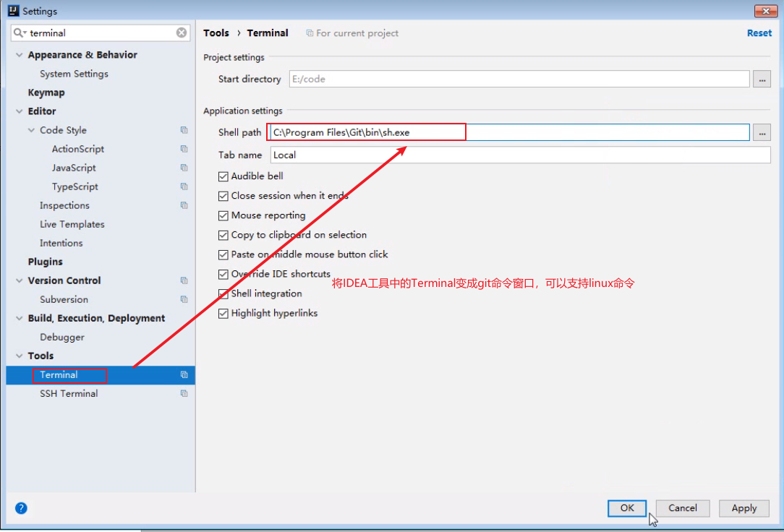
Task: Click project-level icon beside Inspections
Action: coord(184,205)
